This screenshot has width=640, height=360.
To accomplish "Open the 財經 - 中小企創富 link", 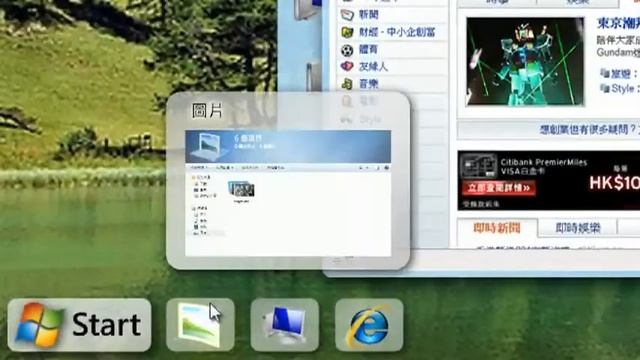I will click(397, 32).
